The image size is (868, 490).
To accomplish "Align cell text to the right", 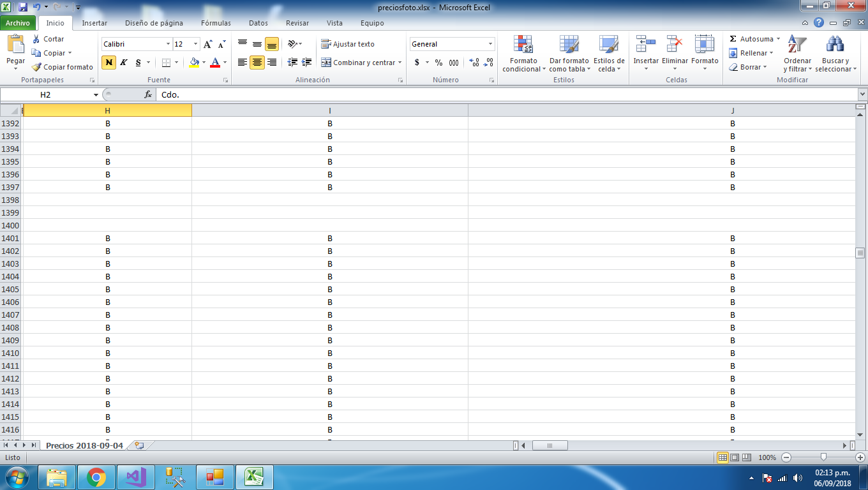I will [x=272, y=63].
